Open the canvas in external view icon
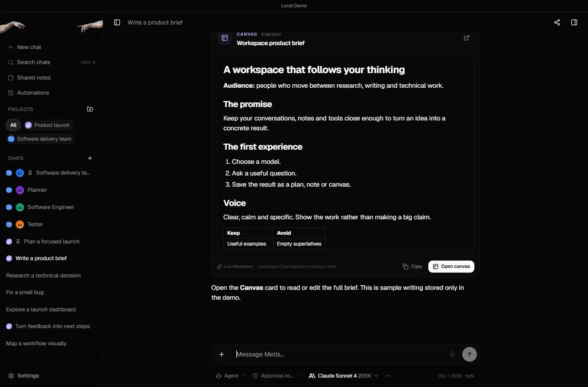This screenshot has width=588, height=387. [x=467, y=38]
